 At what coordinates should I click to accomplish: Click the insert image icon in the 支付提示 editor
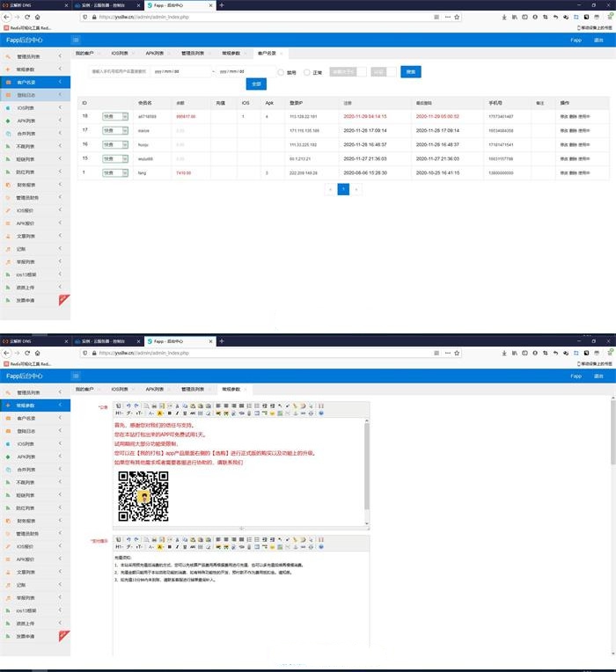(x=218, y=547)
